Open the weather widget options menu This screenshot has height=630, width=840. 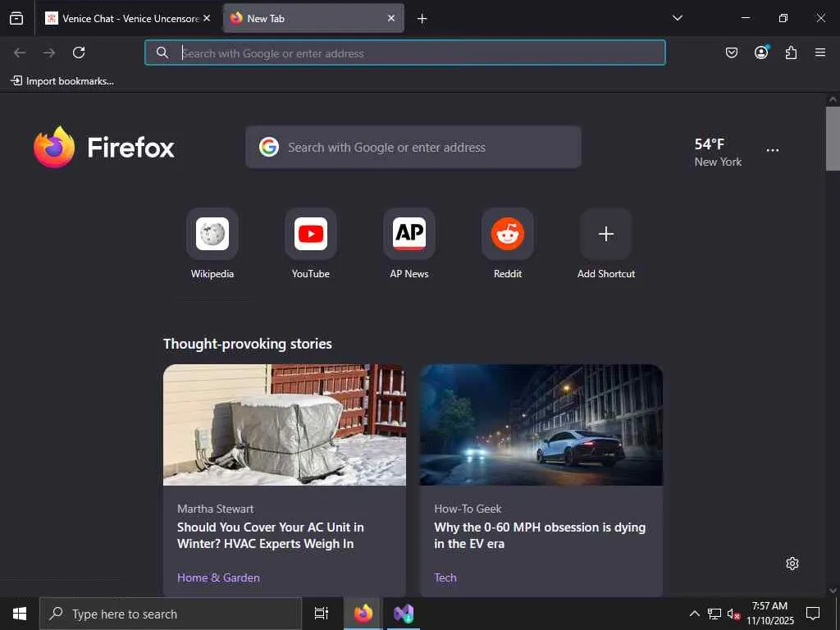click(773, 151)
